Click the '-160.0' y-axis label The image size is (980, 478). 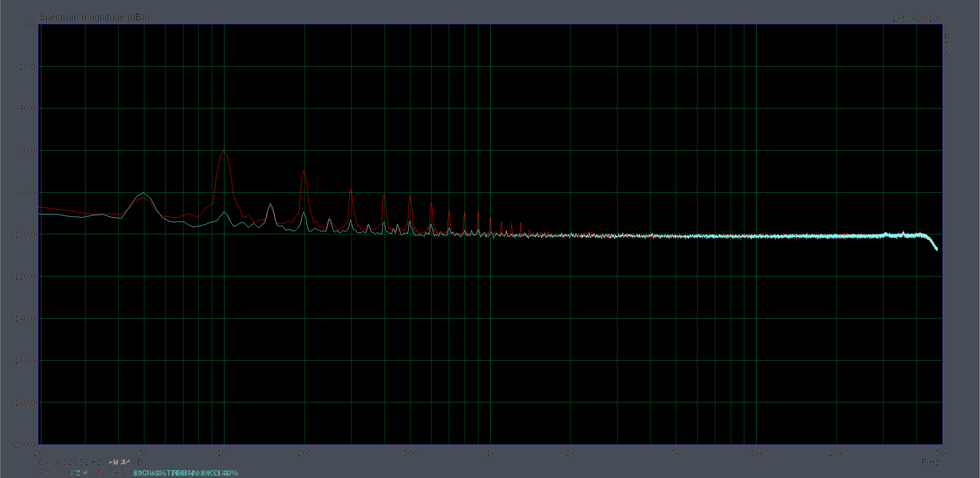[x=24, y=361]
